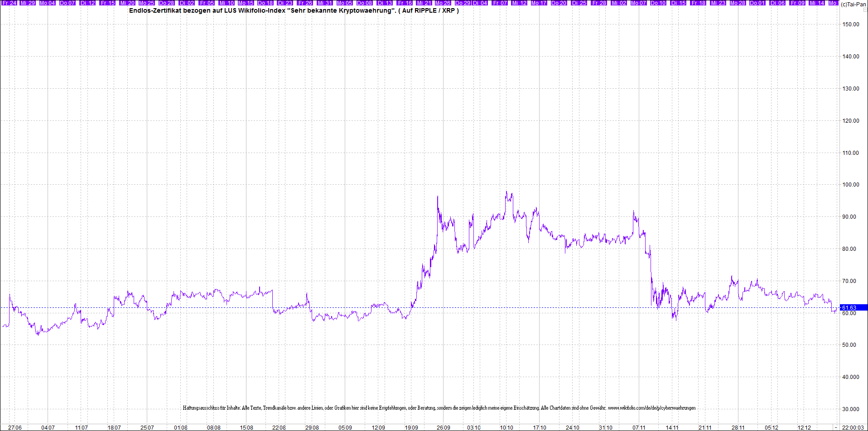Open the wikifolio.com link in the disclaimer

coord(651,408)
